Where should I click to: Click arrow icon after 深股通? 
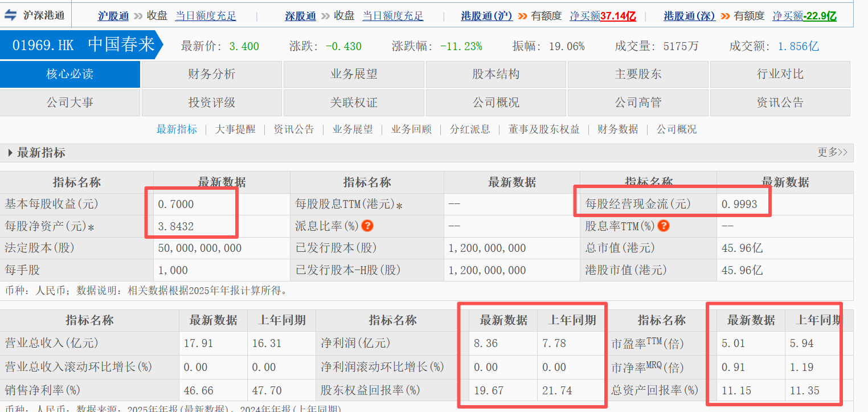325,16
